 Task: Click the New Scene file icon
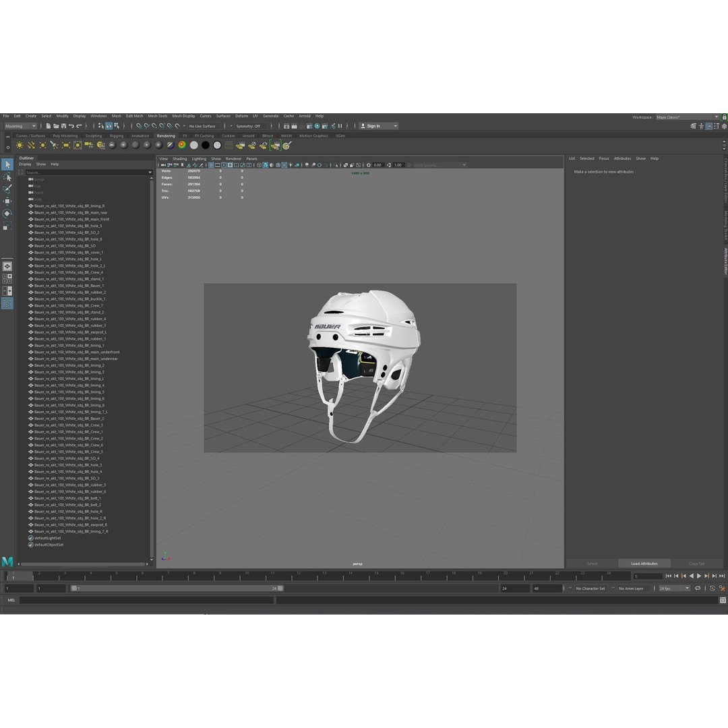point(49,126)
